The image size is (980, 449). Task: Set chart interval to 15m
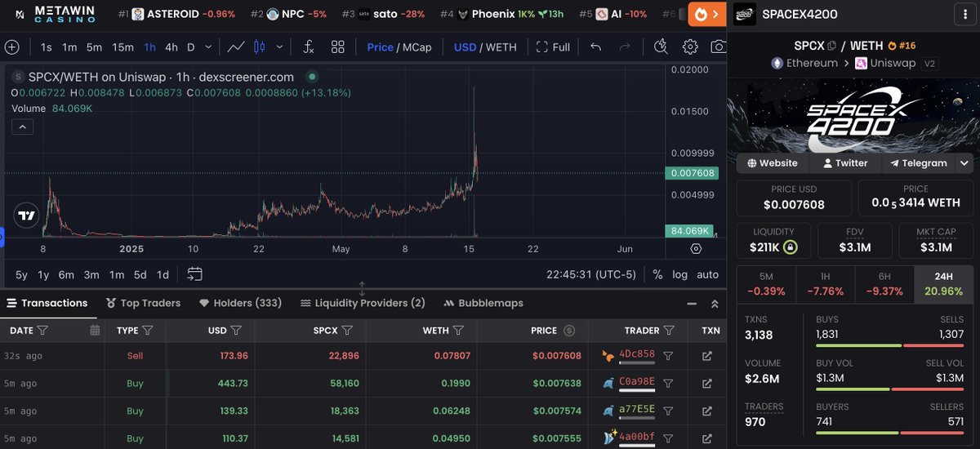[122, 47]
